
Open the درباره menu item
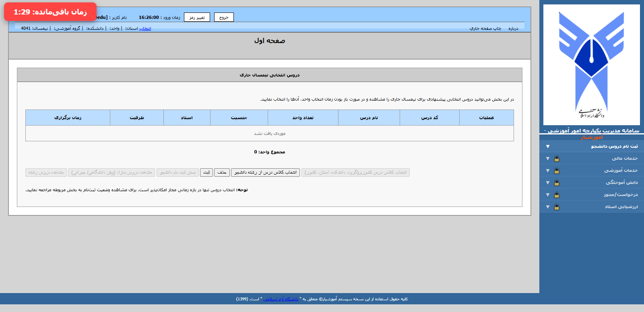tap(513, 29)
